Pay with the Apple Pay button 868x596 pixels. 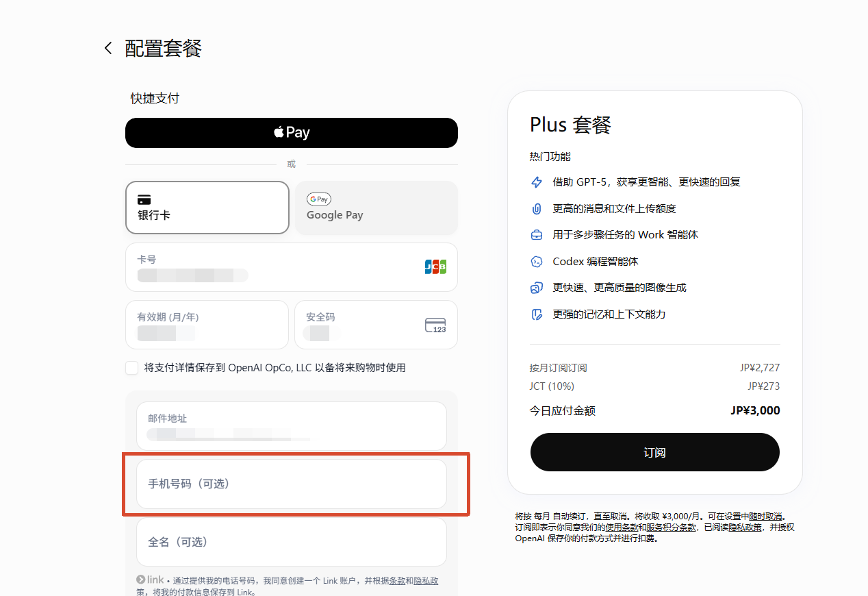(x=292, y=133)
